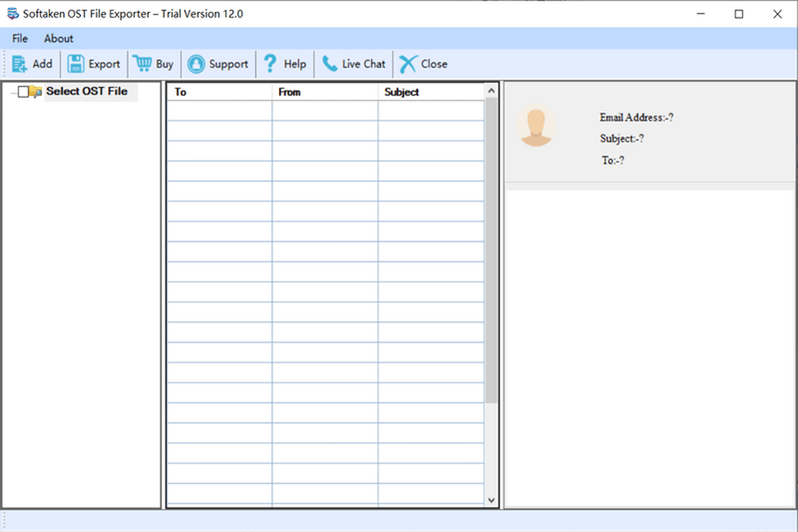
Task: Click the contact avatar placeholder image
Action: [536, 125]
